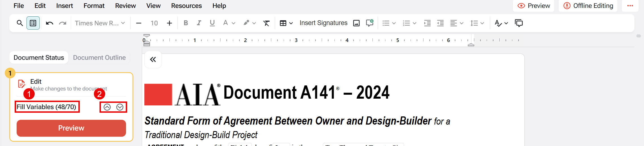Insert an image
Image resolution: width=644 pixels, height=146 pixels.
[x=356, y=23]
